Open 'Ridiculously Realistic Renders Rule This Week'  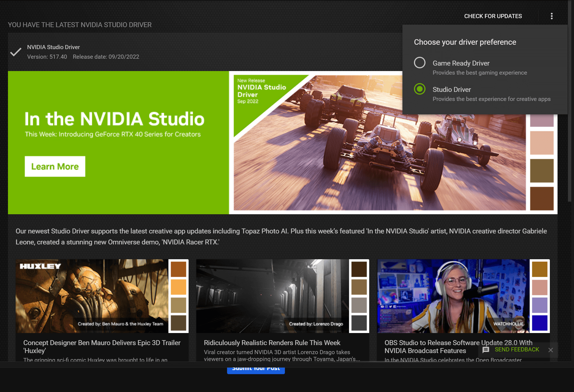272,343
